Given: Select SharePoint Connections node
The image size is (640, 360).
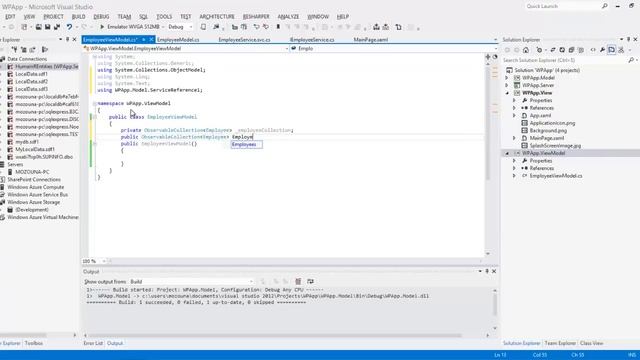Looking at the screenshot, I should 34,180.
